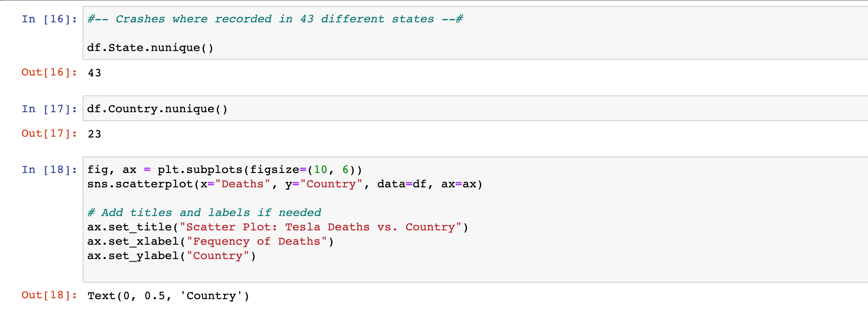This screenshot has width=868, height=319.
Task: Select the Out[17] output prompt
Action: pyautogui.click(x=49, y=134)
